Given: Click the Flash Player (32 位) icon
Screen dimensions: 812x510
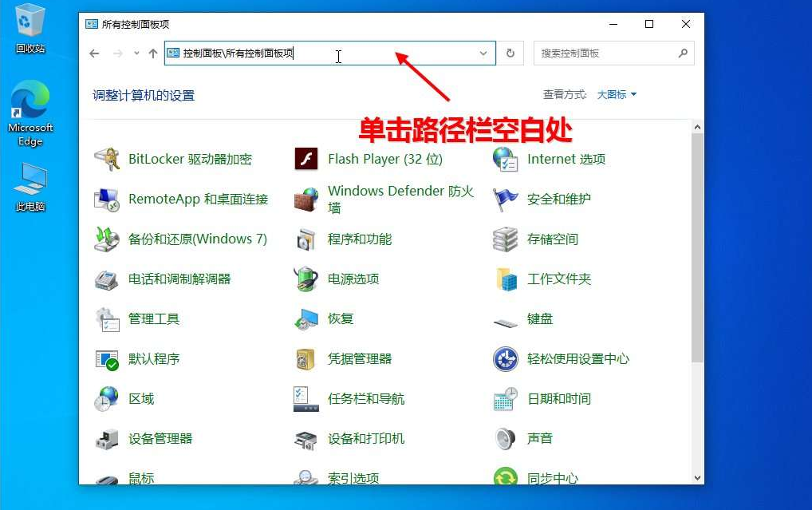Looking at the screenshot, I should pyautogui.click(x=306, y=159).
